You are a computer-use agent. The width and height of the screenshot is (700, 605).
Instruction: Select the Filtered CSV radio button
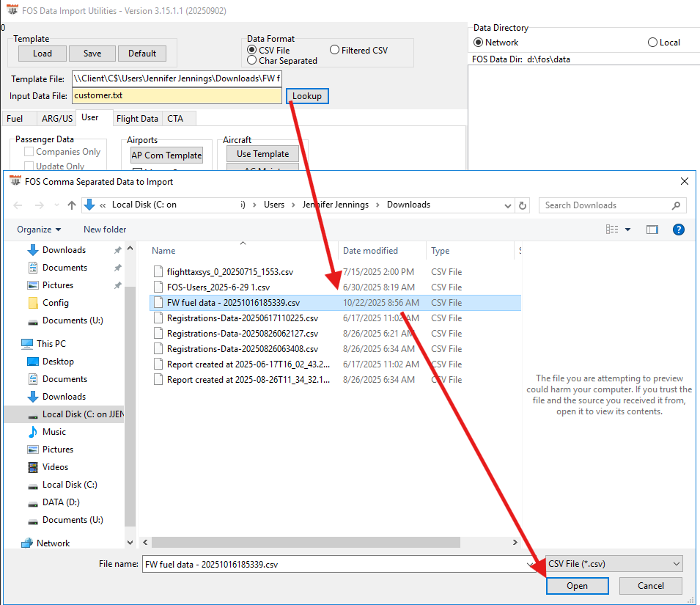(335, 50)
